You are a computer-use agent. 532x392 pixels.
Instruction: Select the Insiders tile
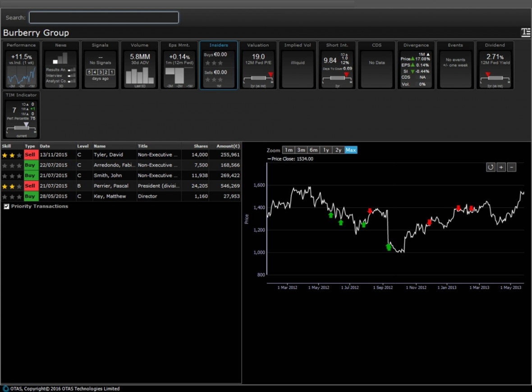(x=219, y=65)
